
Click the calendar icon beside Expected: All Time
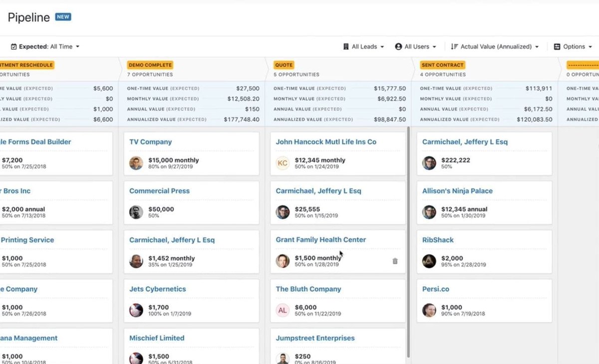click(x=13, y=46)
